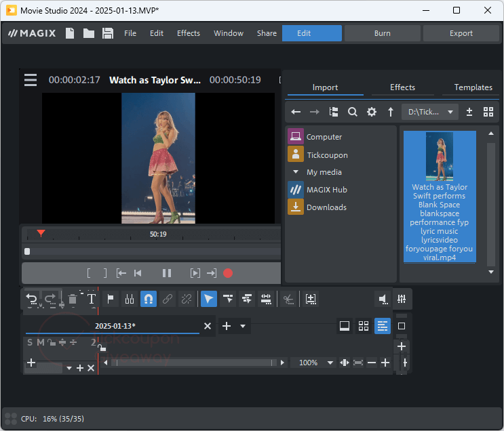Maximize the arranger with square icon
This screenshot has width=504, height=431.
point(402,326)
